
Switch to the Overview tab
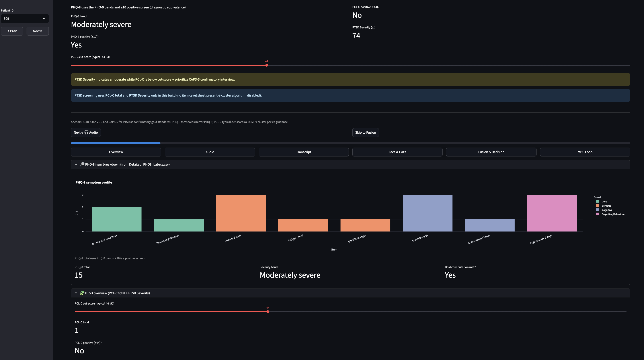click(x=116, y=152)
